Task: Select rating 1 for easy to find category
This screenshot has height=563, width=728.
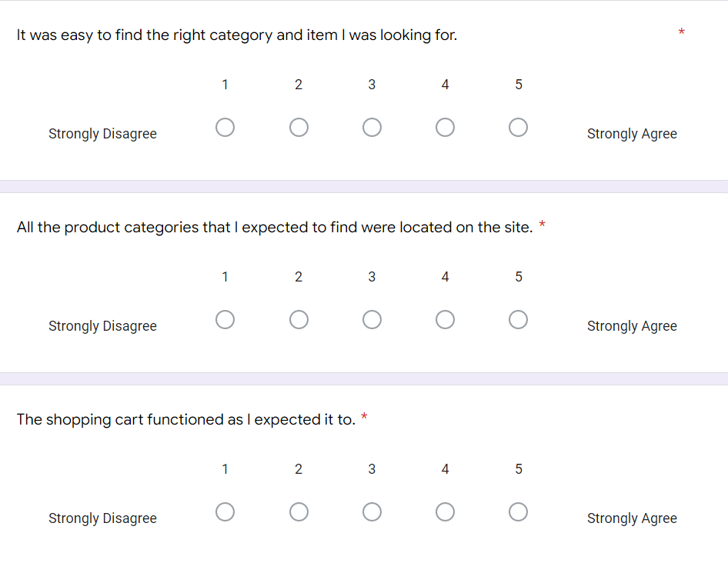Action: click(225, 127)
